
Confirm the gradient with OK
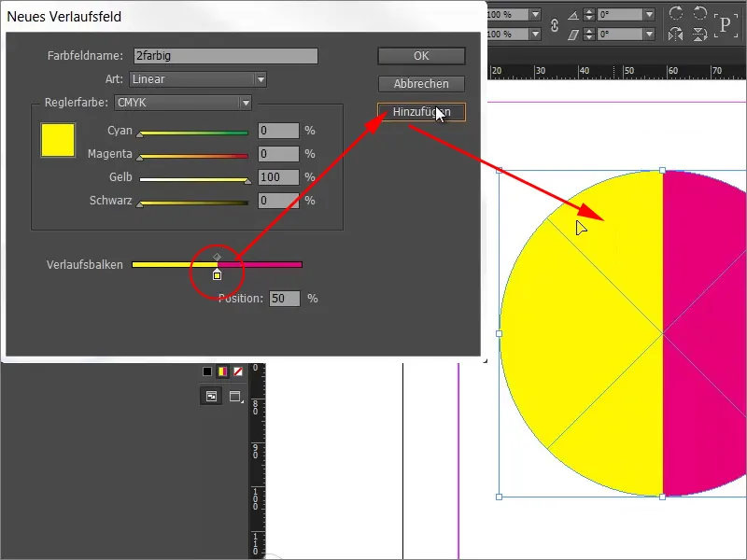[421, 55]
